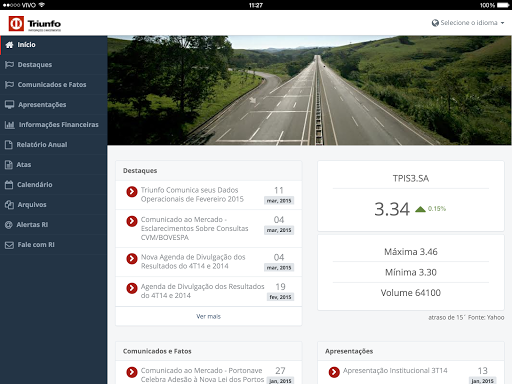Click the TPIS3.SA stock quote card
This screenshot has width=512, height=384.
411,196
